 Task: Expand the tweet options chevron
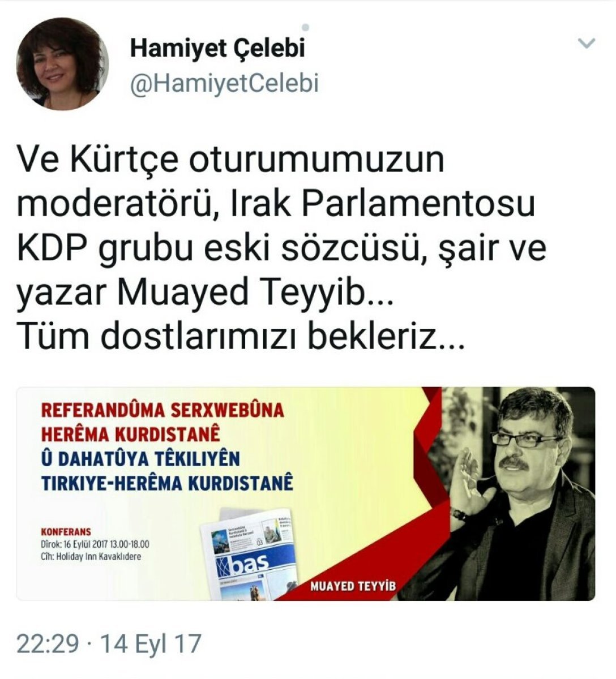tap(588, 43)
